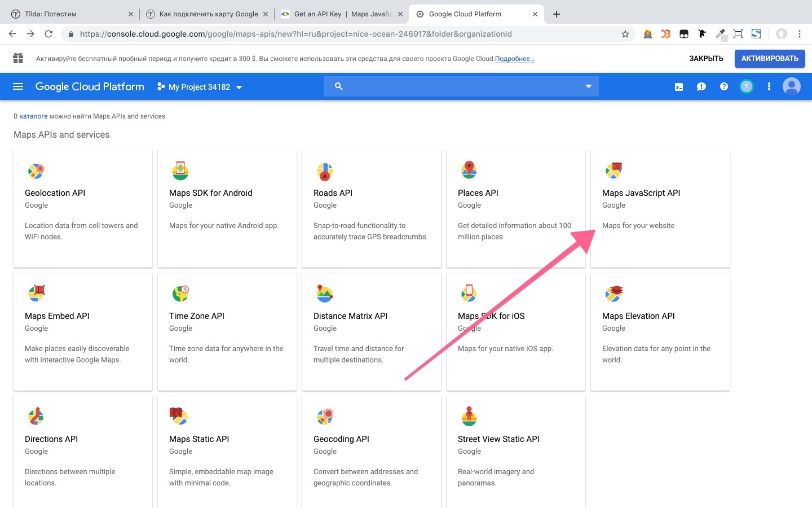This screenshot has width=812, height=508.
Task: Open a new browser tab
Action: click(557, 14)
